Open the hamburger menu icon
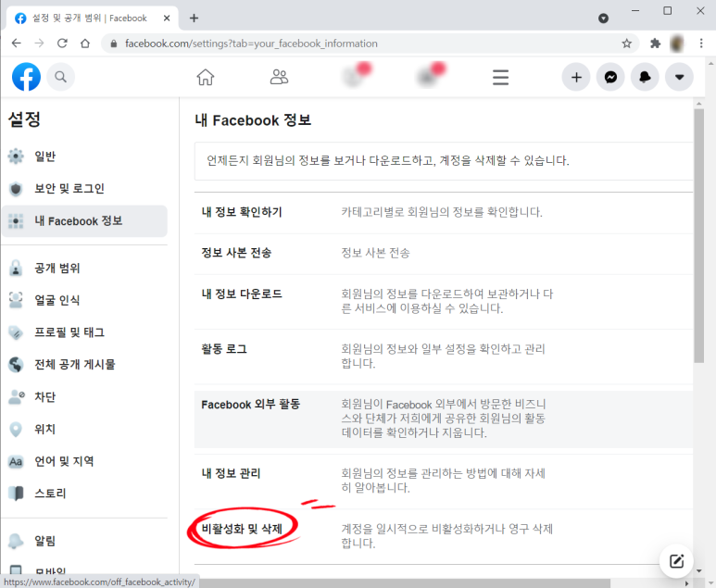Viewport: 716px width, 588px height. [x=500, y=77]
